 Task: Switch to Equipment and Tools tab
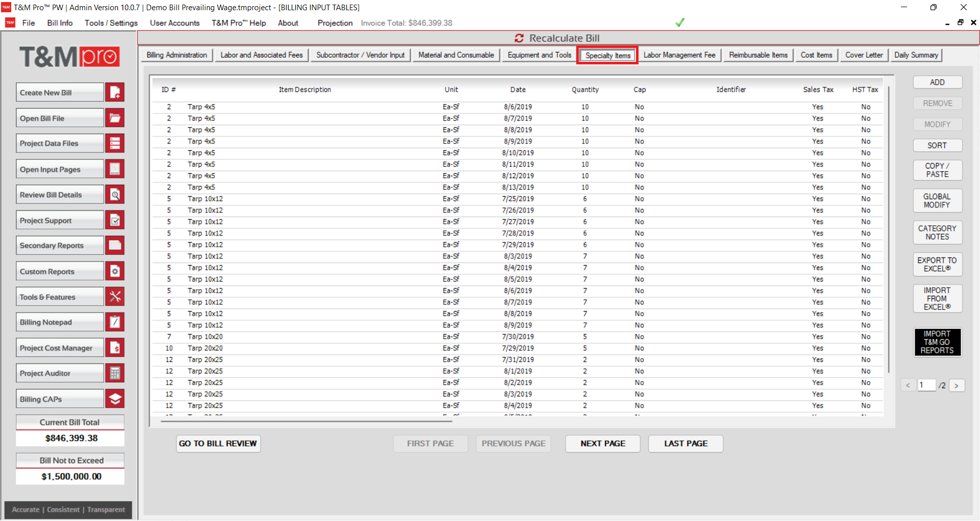point(540,55)
